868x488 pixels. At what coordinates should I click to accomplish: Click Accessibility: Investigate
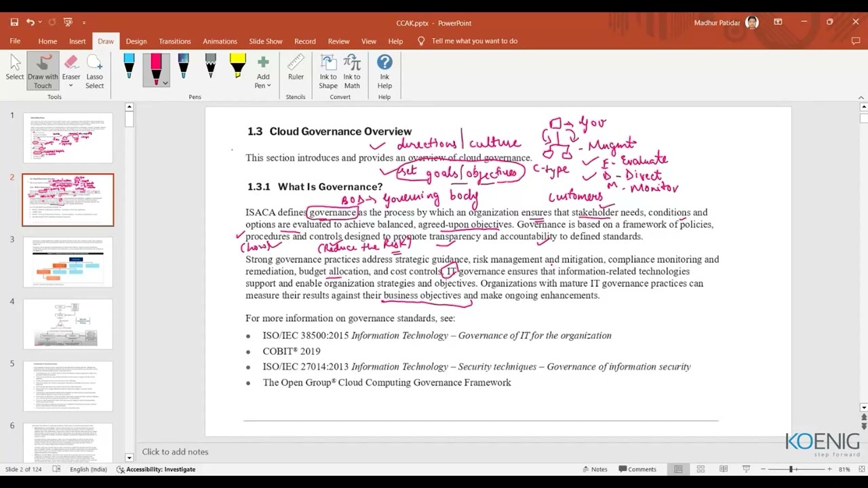[156, 469]
